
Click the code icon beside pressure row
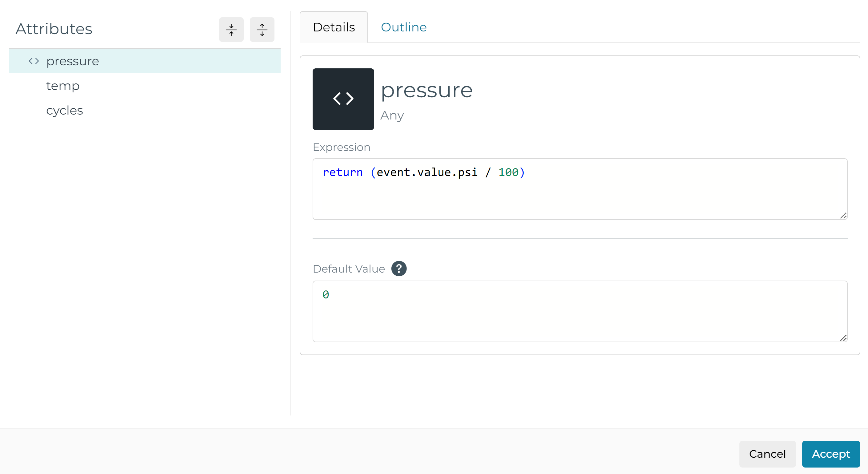(x=34, y=61)
